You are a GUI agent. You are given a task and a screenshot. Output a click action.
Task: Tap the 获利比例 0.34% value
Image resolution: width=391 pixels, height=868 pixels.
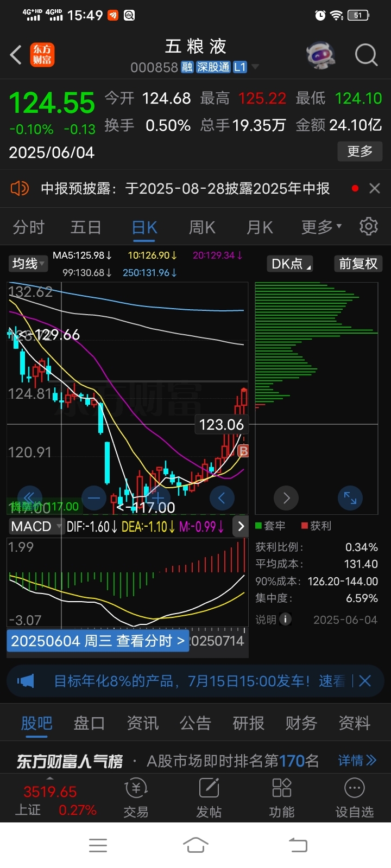(x=362, y=547)
